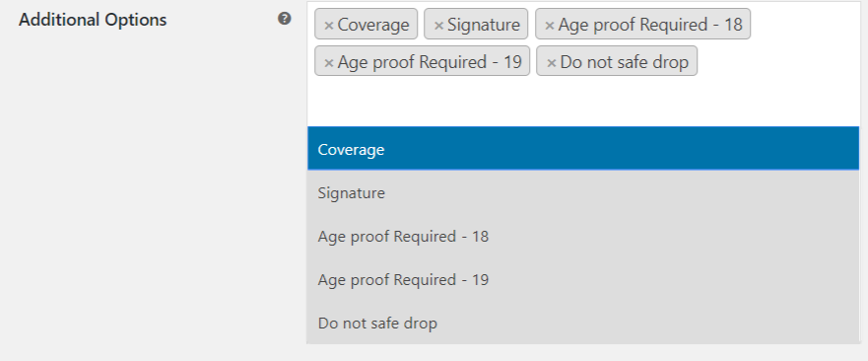Viewport: 868px width, 361px height.
Task: Remove the Coverage tag via its x
Action: click(x=328, y=26)
